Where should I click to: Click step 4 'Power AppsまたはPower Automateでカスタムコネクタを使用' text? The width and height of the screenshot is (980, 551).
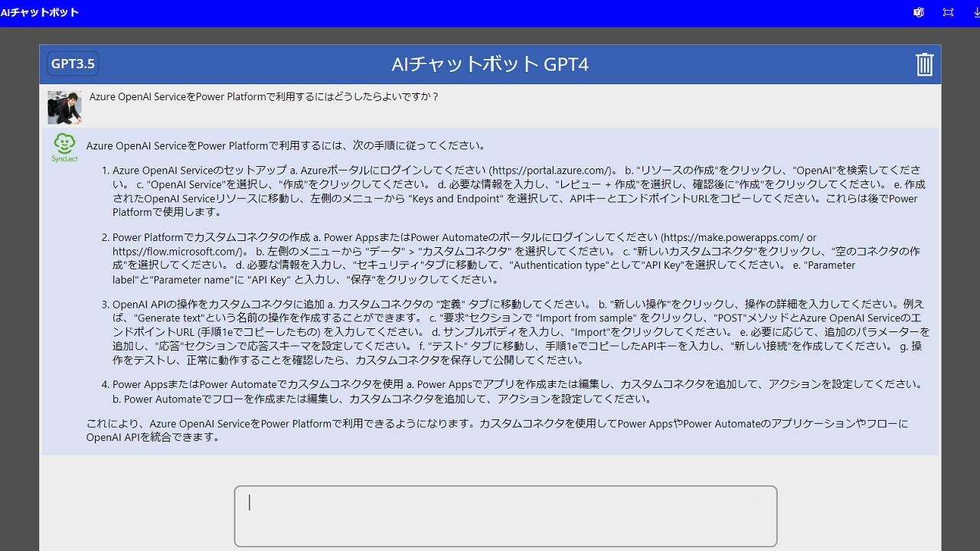tap(258, 384)
